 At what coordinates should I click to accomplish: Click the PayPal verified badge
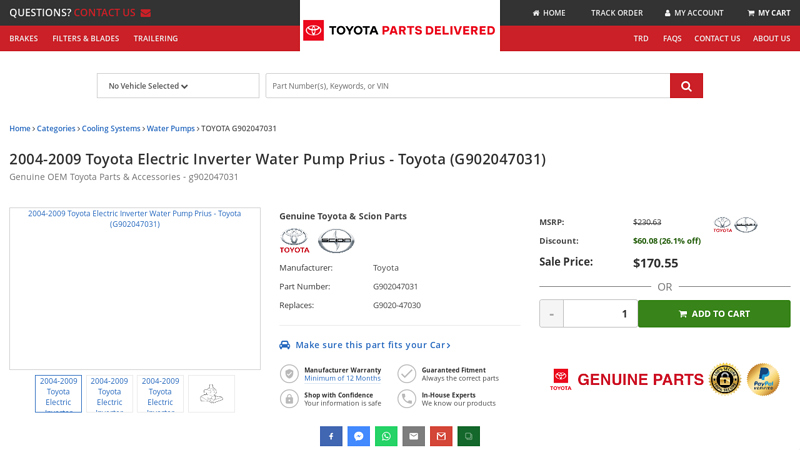[763, 379]
